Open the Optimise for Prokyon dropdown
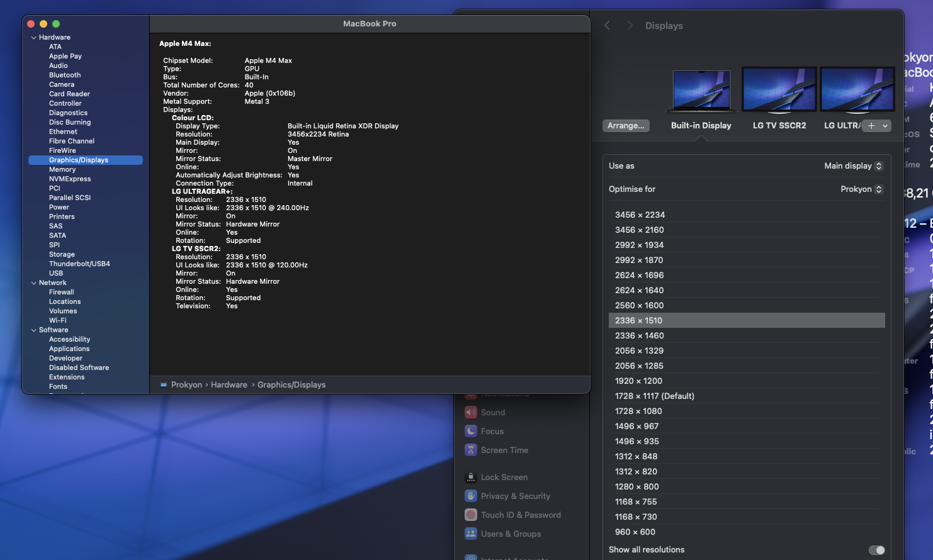The image size is (933, 560). click(862, 189)
